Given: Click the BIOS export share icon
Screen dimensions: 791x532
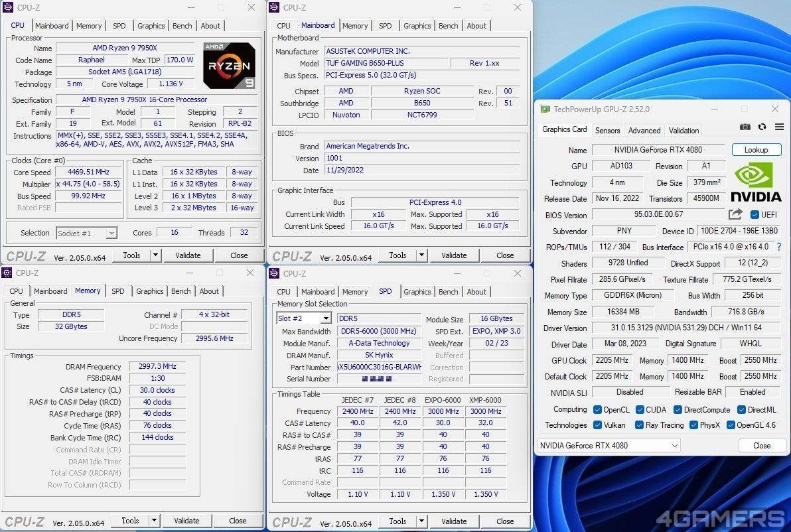Looking at the screenshot, I should point(735,214).
